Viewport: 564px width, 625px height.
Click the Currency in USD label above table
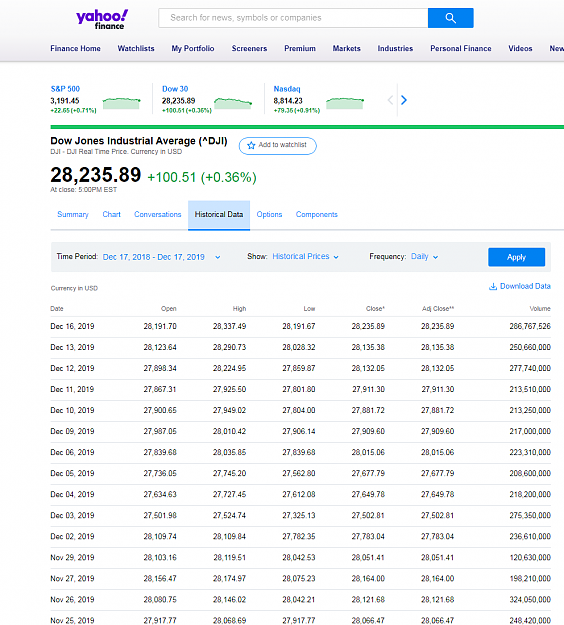click(x=74, y=288)
